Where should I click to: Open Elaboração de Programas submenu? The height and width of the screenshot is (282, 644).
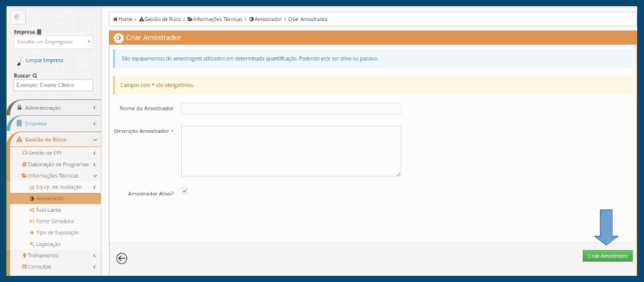59,164
